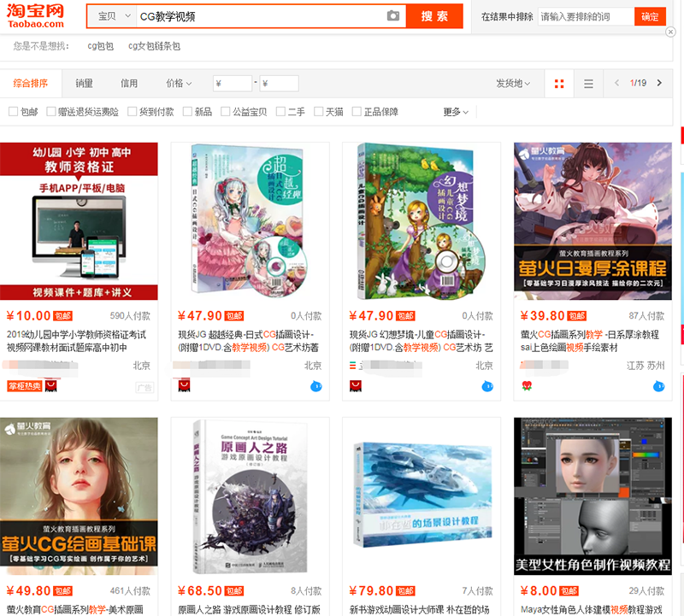
Task: Go to the next results page arrow
Action: (659, 83)
